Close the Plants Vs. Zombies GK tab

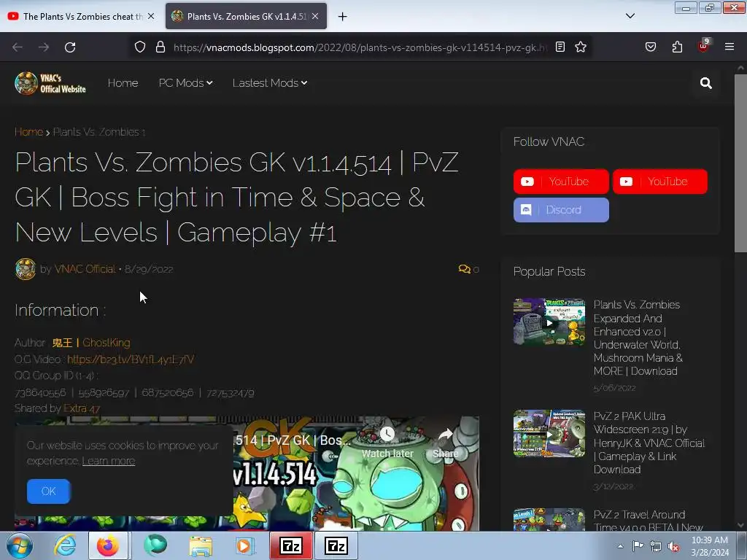click(315, 16)
